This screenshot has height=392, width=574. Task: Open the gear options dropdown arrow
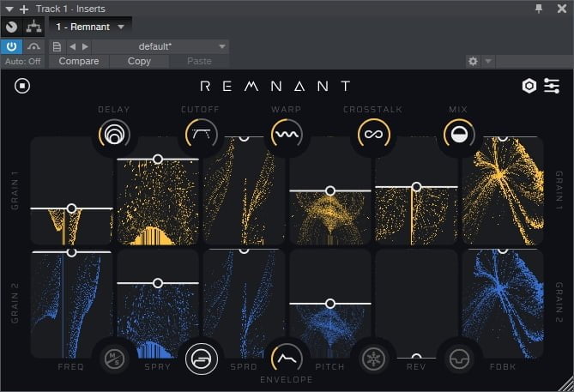488,62
